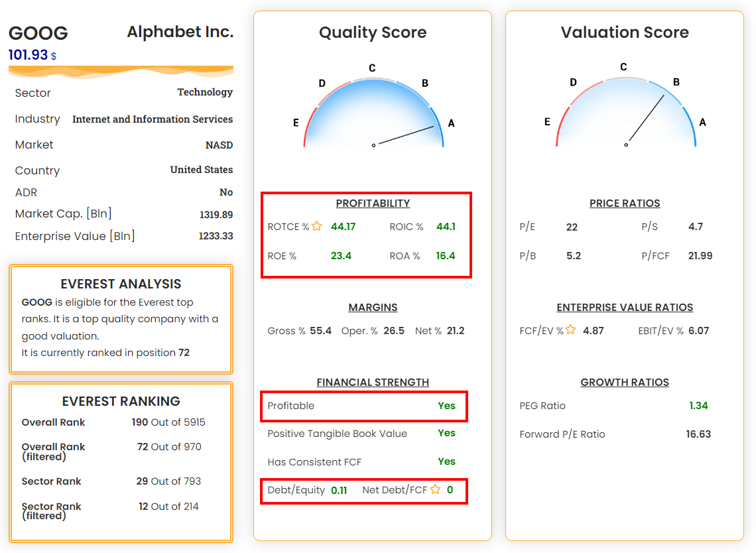Click the Market Cap value 1319.89
The image size is (756, 553).
(x=216, y=215)
